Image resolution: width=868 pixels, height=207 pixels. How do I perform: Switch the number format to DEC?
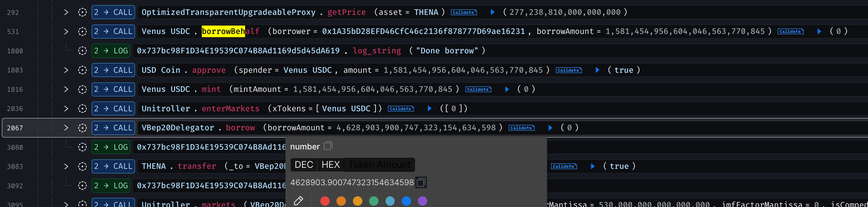[304, 165]
